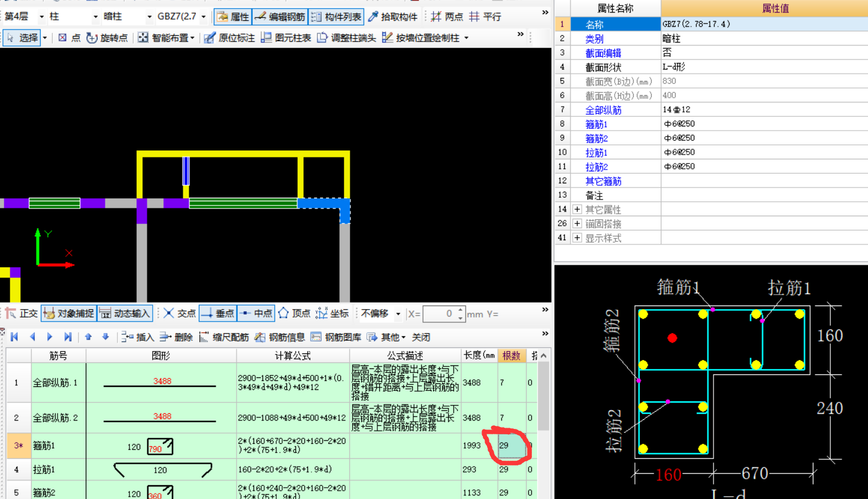
Task: Open the dropdown arrow beside 选择
Action: coord(45,38)
